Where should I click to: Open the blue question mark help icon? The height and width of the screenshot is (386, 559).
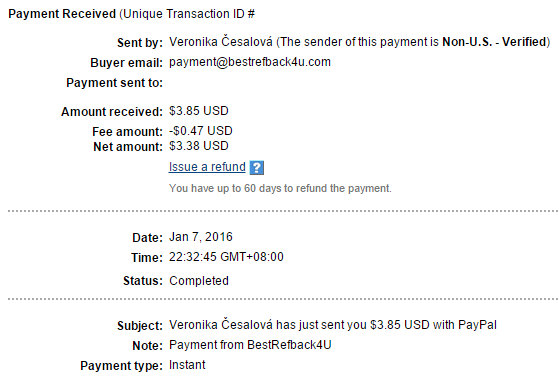pyautogui.click(x=257, y=168)
